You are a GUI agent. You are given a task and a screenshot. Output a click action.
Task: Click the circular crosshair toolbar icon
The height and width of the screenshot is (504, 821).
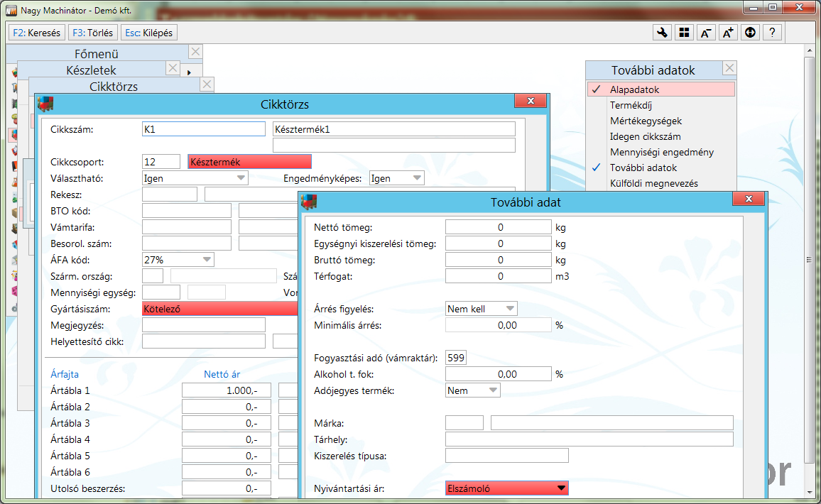pos(750,33)
